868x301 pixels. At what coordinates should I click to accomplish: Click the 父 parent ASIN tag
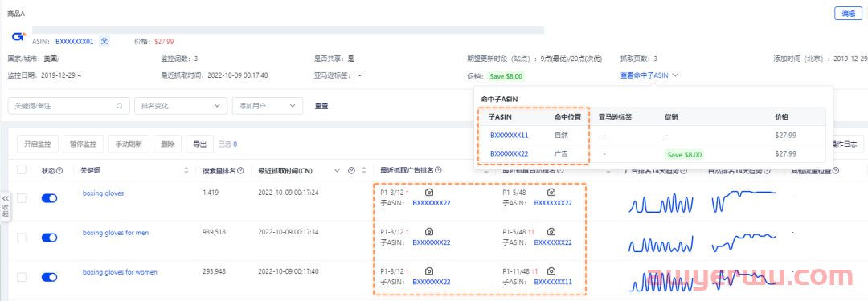104,41
